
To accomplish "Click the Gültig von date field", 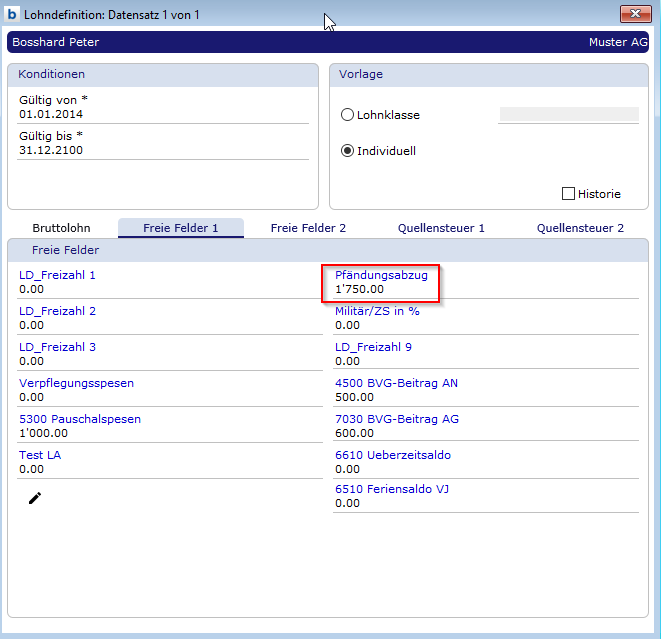I will [160, 114].
